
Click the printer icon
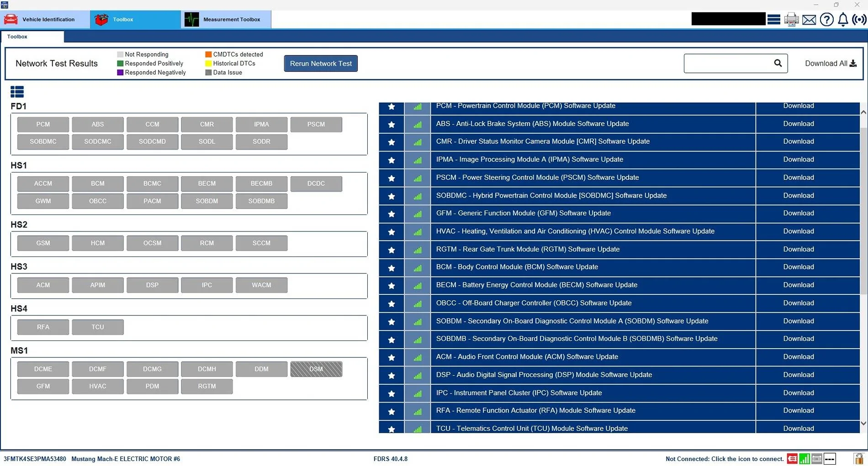[x=791, y=20]
